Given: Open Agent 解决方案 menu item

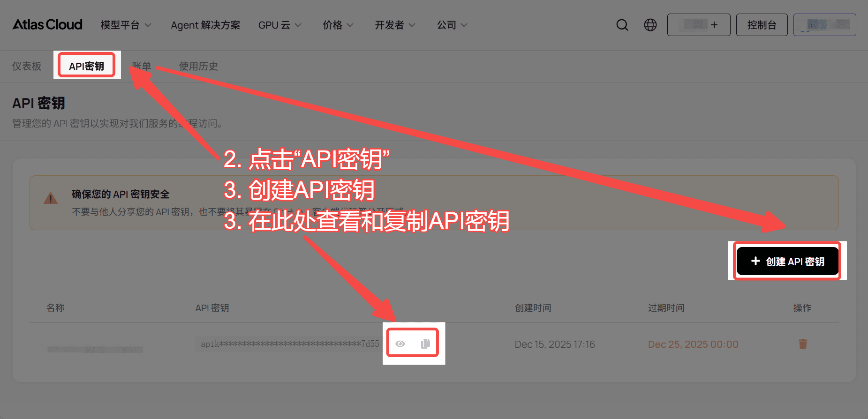Looking at the screenshot, I should point(205,25).
